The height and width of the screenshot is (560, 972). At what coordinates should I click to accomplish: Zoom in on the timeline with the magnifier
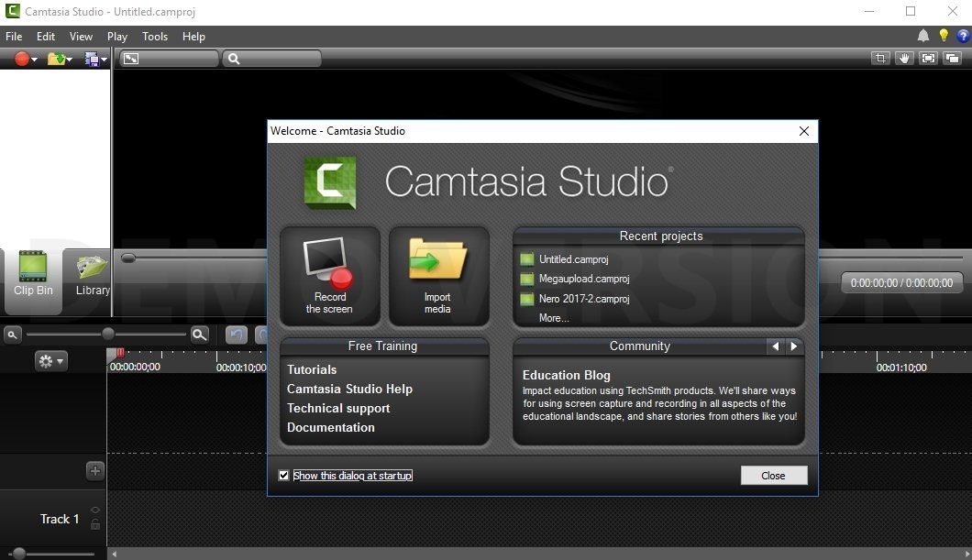point(199,335)
